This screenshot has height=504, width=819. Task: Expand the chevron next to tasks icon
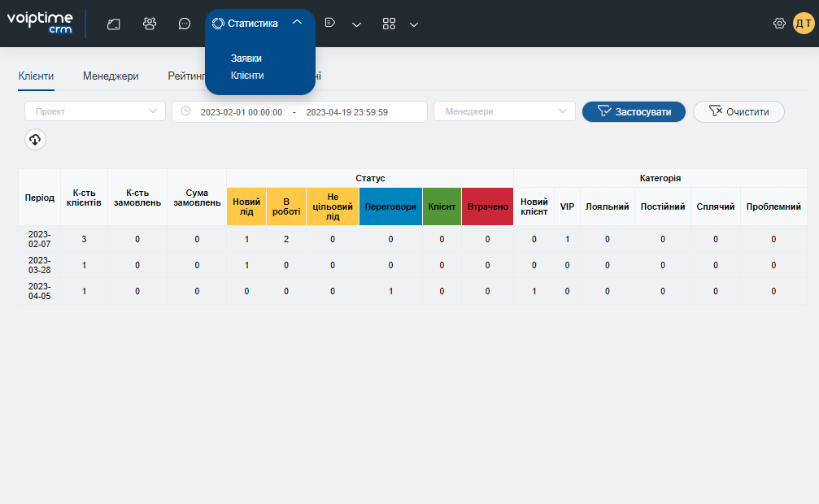pyautogui.click(x=357, y=24)
